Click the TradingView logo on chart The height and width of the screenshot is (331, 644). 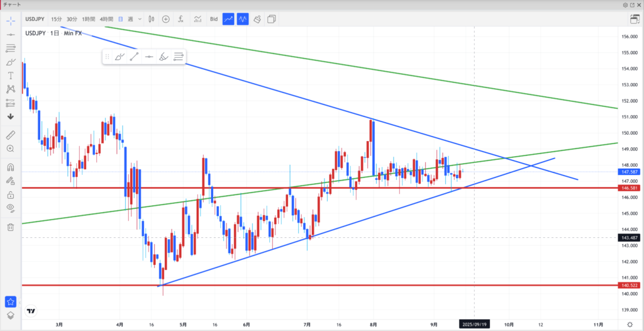pos(30,311)
